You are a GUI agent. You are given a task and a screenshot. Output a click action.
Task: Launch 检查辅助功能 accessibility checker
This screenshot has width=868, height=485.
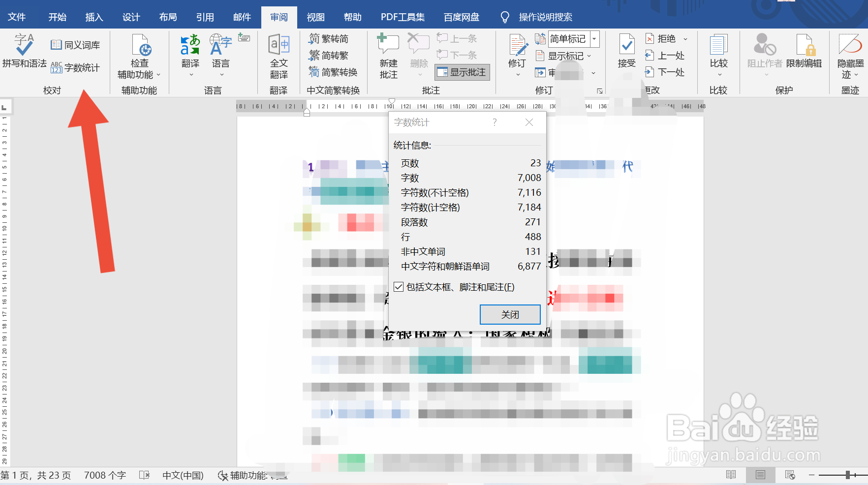tap(139, 55)
